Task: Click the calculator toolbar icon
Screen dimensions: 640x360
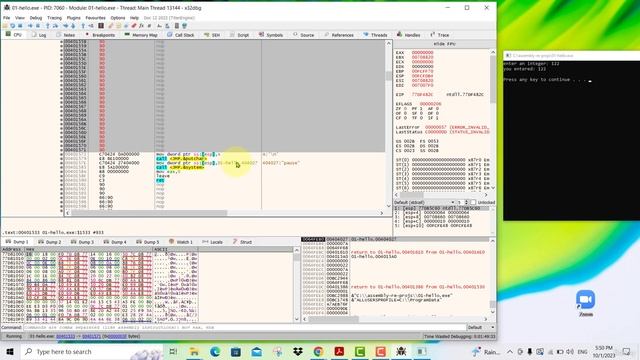Action: (176, 26)
